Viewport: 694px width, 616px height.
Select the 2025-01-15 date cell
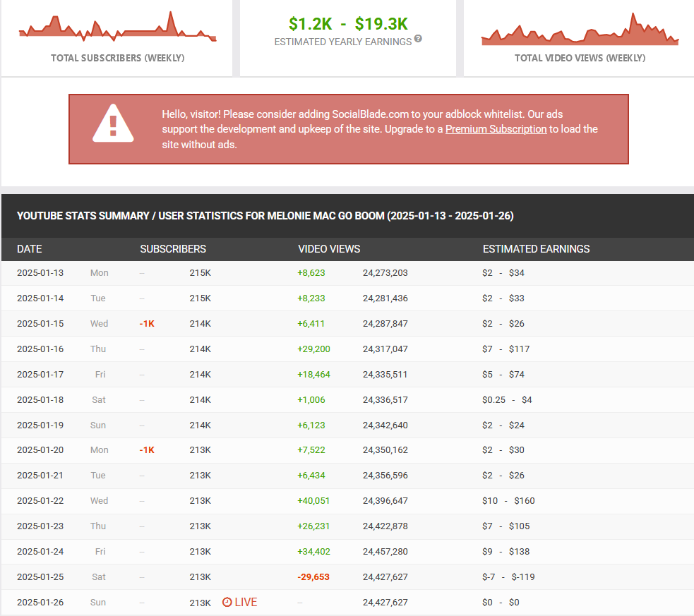(40, 324)
